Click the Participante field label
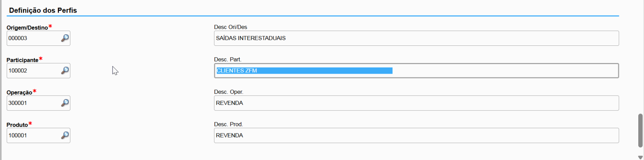Screen dimensions: 644x160 point(22,60)
